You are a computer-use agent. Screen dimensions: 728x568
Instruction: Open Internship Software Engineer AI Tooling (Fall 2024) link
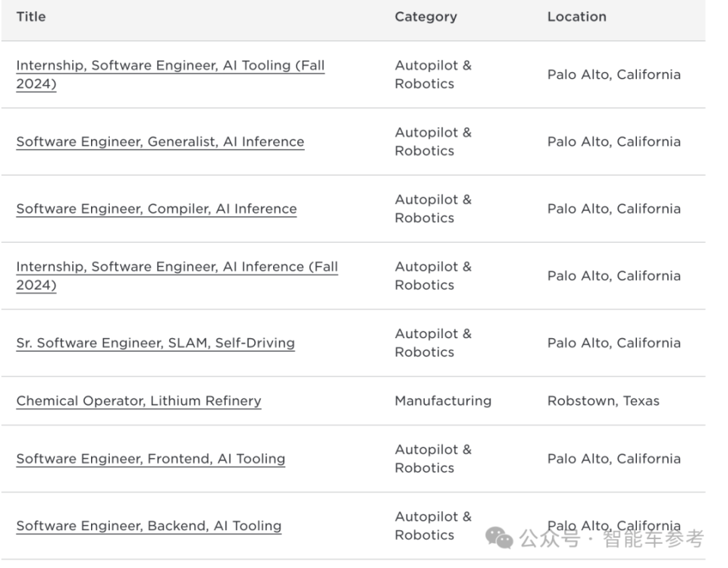[170, 66]
